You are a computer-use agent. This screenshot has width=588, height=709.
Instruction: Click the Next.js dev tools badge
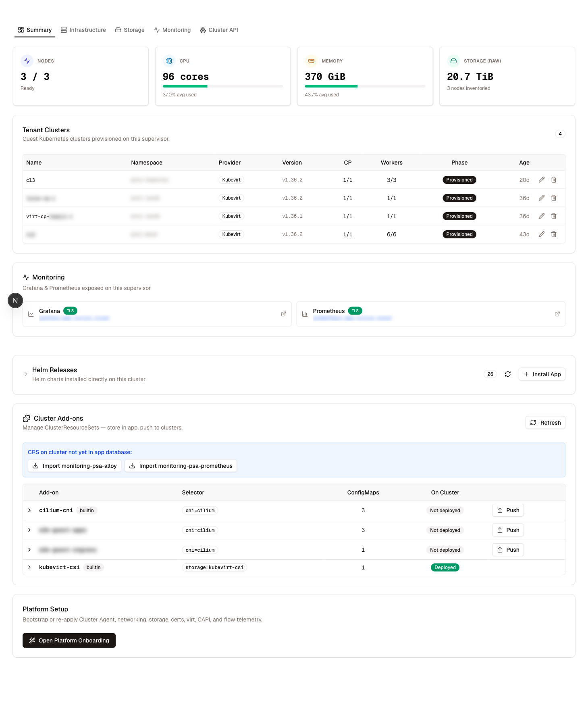coord(15,300)
